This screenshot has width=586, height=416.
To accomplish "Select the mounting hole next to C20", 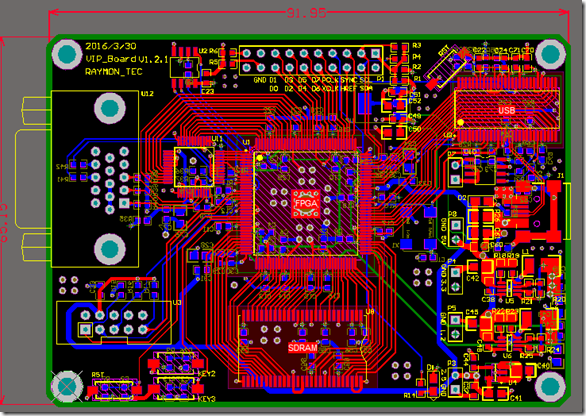I will pos(550,54).
